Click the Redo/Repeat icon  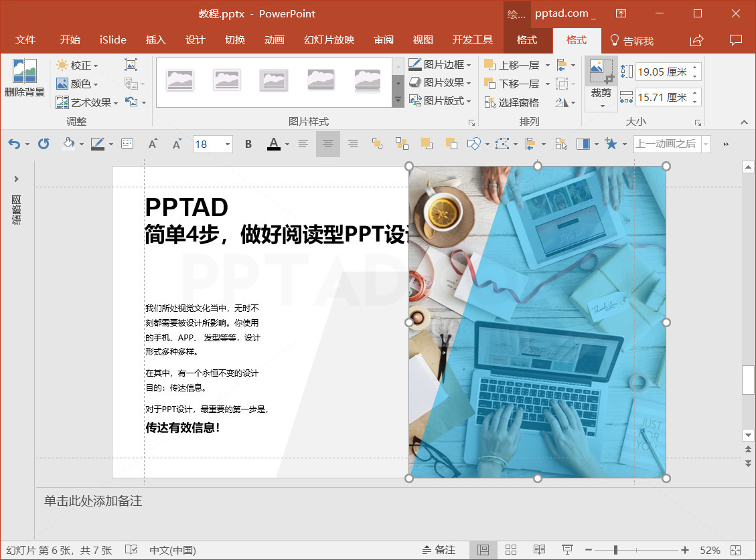click(44, 144)
